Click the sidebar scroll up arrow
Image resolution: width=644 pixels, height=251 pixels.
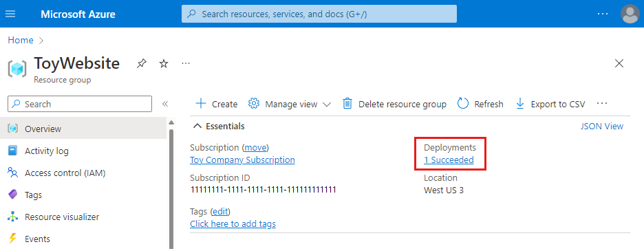tap(171, 122)
